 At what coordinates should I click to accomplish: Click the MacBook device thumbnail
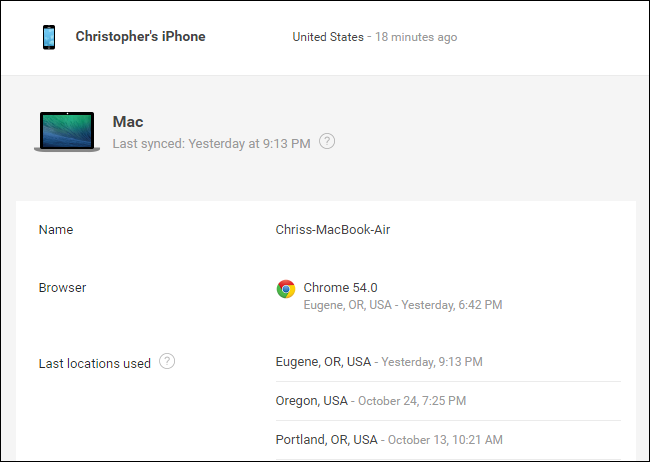click(66, 132)
